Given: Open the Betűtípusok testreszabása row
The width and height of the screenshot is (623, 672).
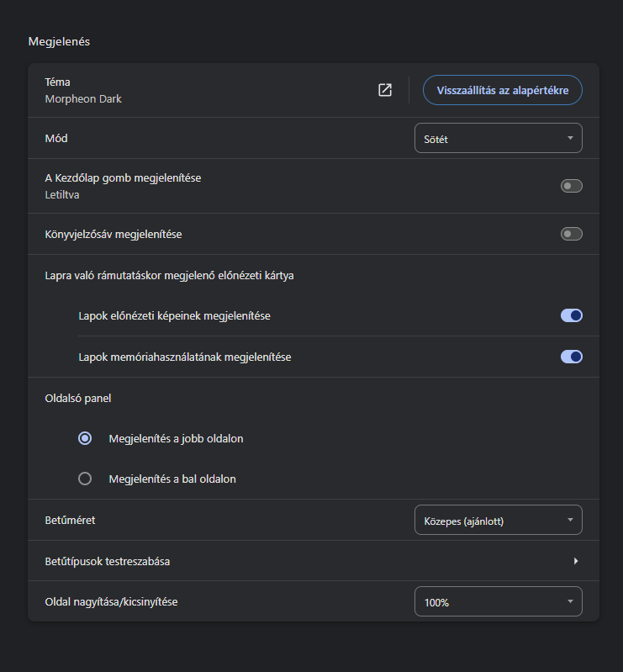Looking at the screenshot, I should (314, 561).
